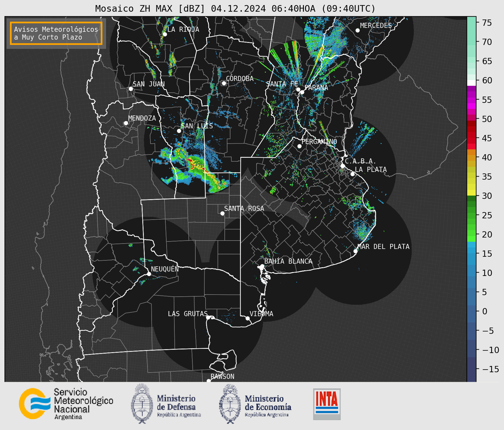This screenshot has width=504, height=430.
Task: Select the Santa Rosa city marker
Action: [x=222, y=213]
